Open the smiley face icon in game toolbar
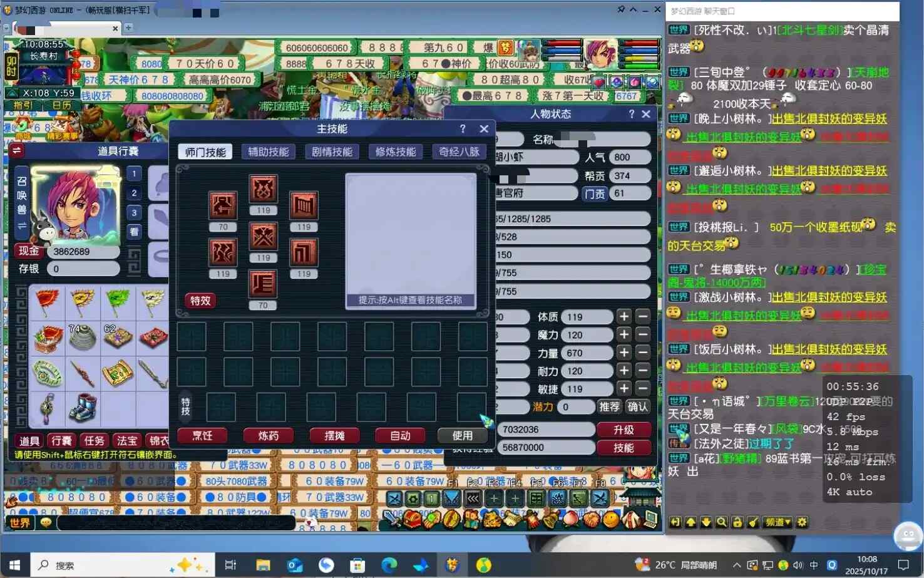The width and height of the screenshot is (924, 578). tap(610, 519)
